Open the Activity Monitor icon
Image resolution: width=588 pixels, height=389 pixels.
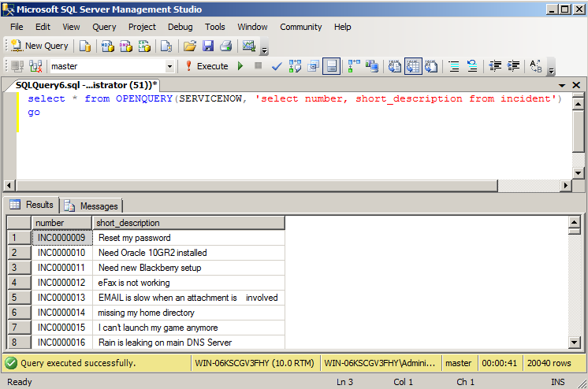pyautogui.click(x=249, y=46)
